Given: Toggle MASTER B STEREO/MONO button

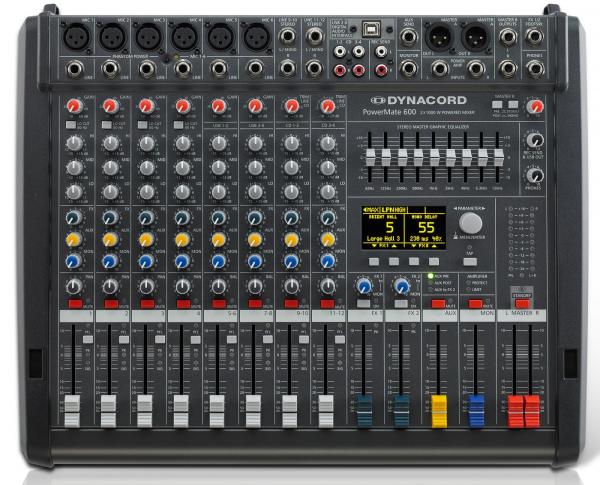Looking at the screenshot, I should pyautogui.click(x=513, y=105).
